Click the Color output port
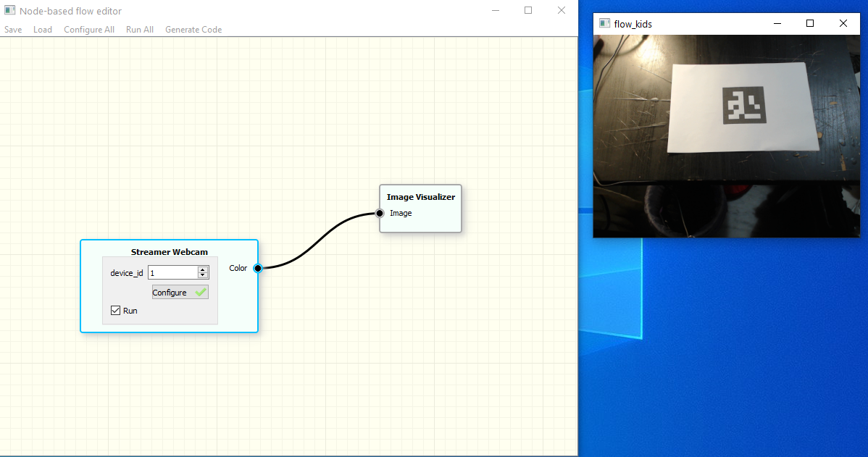 coord(258,269)
